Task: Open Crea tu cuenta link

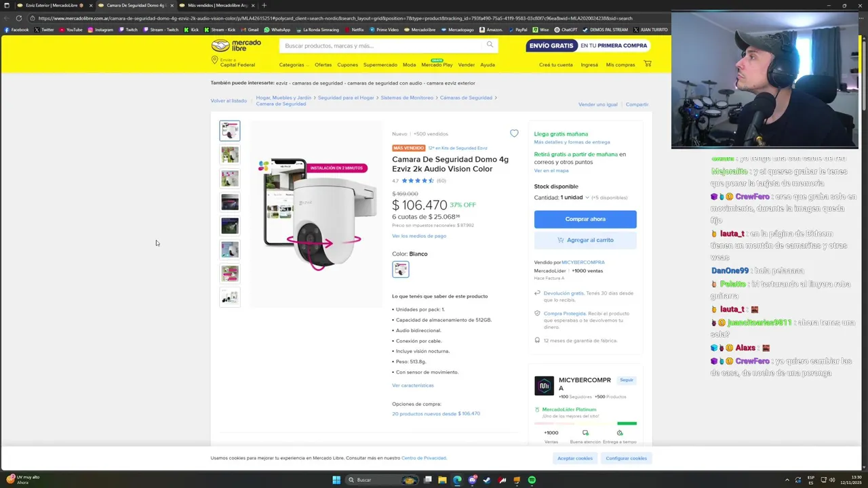Action: tap(555, 64)
